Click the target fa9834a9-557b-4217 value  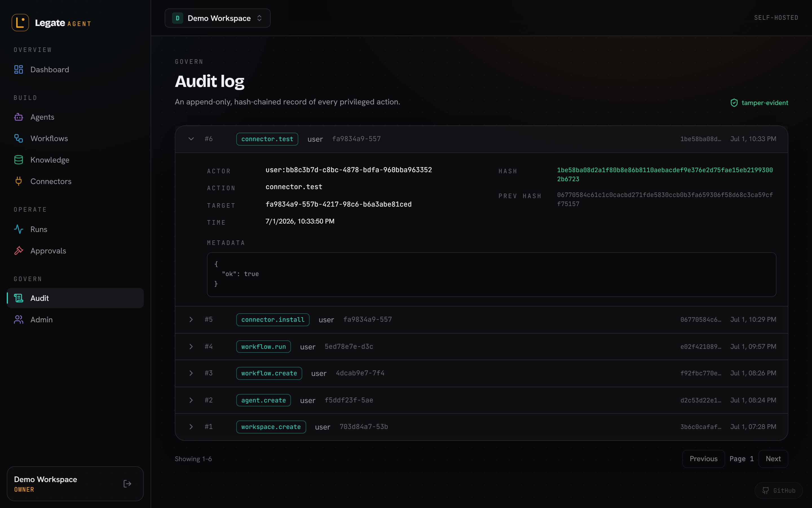click(x=338, y=204)
